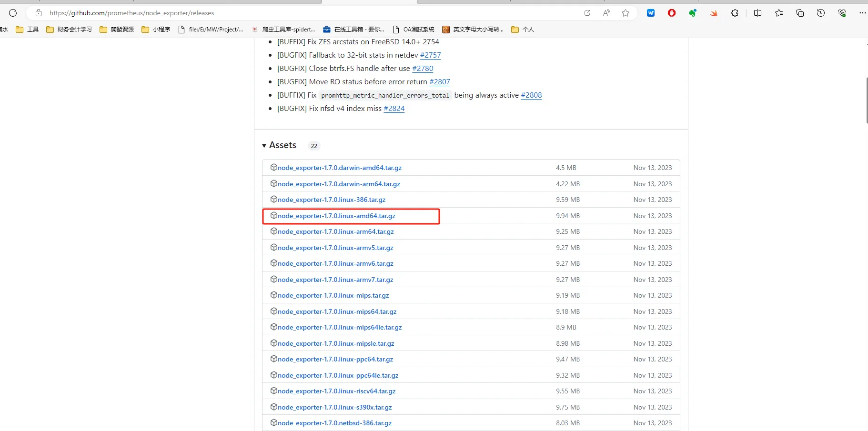Click the orange bird extension icon

(x=714, y=13)
